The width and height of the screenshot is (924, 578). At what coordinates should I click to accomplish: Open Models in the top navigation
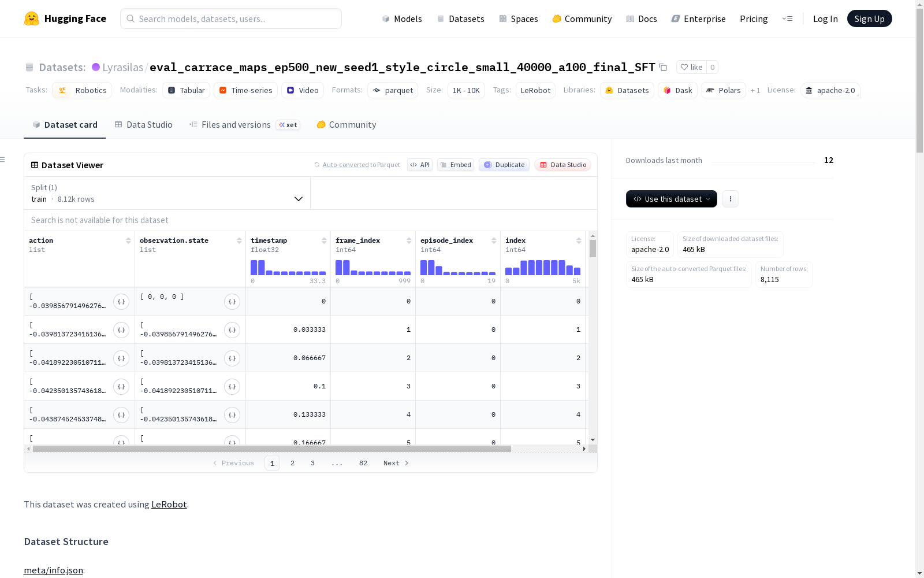pos(402,18)
